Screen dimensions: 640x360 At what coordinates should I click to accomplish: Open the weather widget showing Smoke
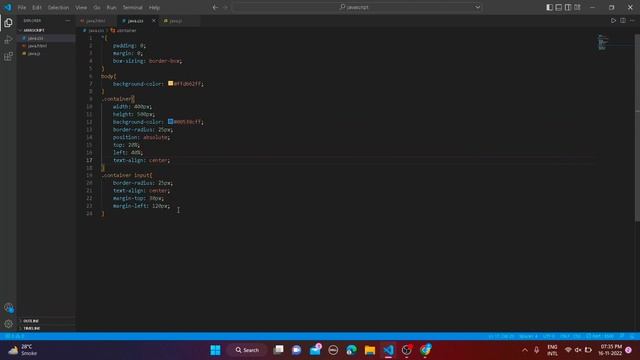[x=23, y=350]
